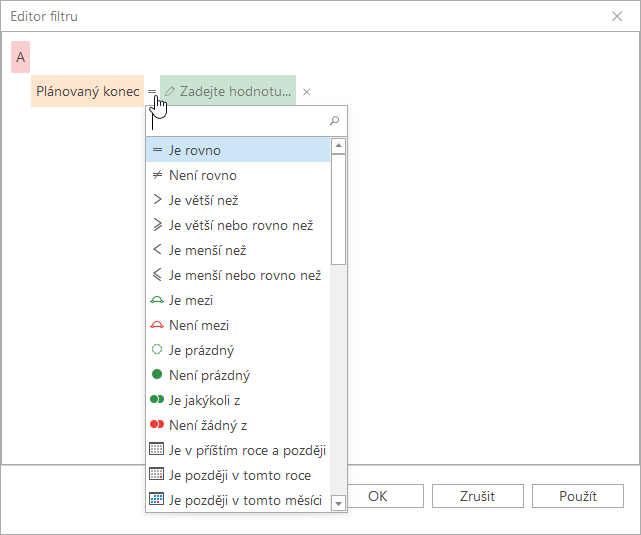Open the 'Plánovaný konec' field selector
This screenshot has width=641, height=535.
click(87, 91)
